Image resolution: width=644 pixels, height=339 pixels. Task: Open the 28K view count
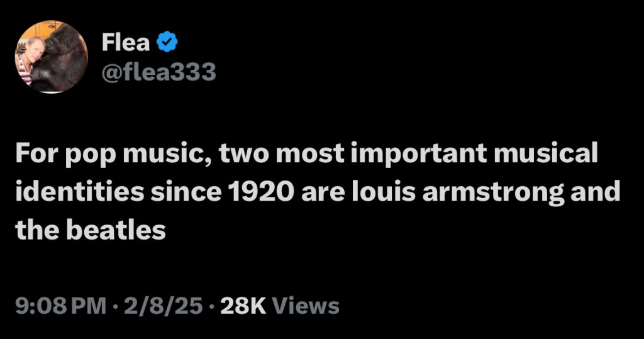pos(244,306)
